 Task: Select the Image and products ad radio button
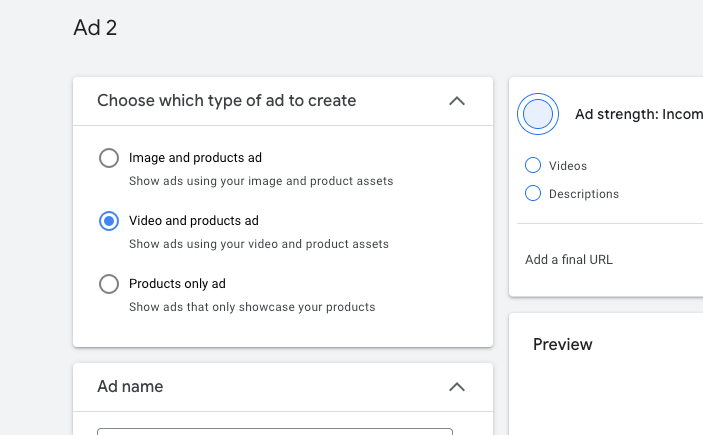[x=109, y=158]
